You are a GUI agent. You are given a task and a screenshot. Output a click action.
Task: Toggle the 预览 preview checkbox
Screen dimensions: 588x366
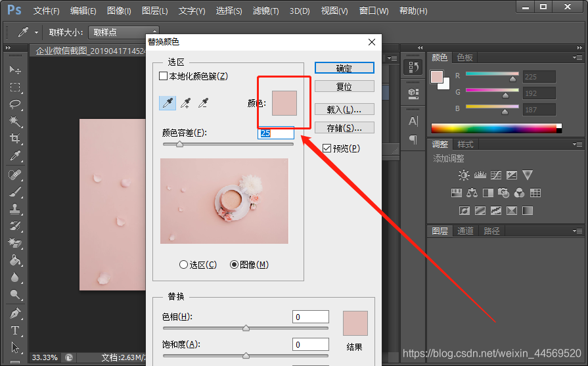click(327, 149)
